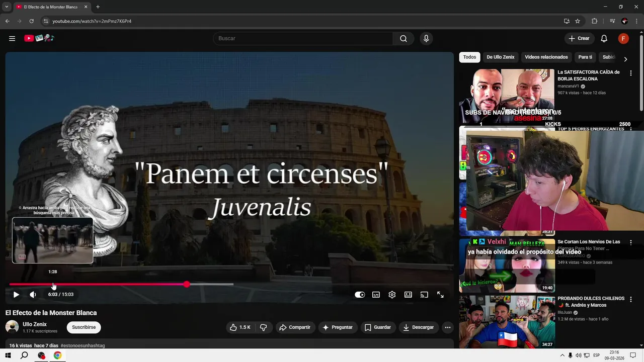This screenshot has height=362, width=644.
Task: Reload the page in Chrome
Action: 31,21
